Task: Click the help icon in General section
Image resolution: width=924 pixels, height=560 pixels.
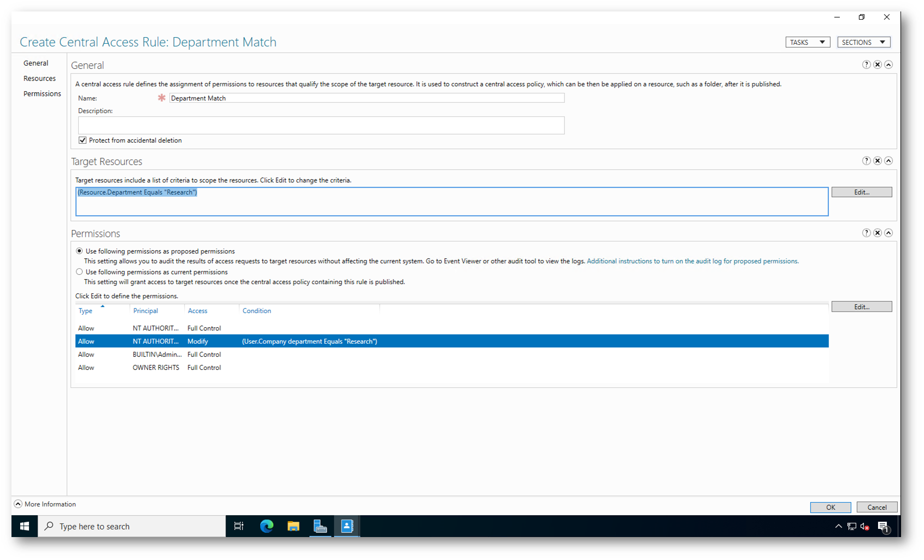Action: point(866,64)
